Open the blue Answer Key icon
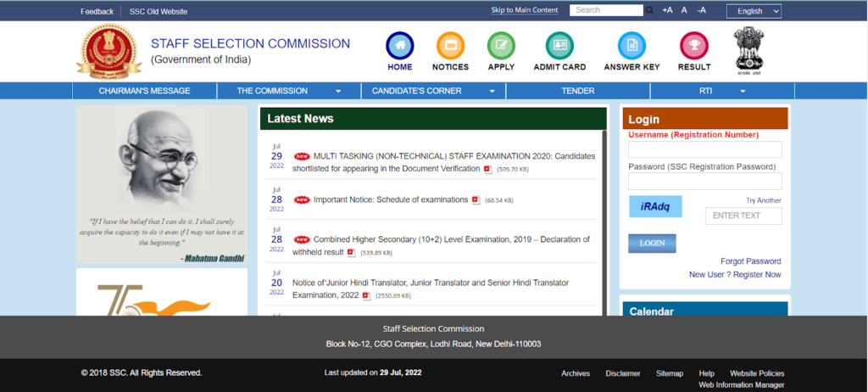This screenshot has height=392, width=868. [632, 46]
